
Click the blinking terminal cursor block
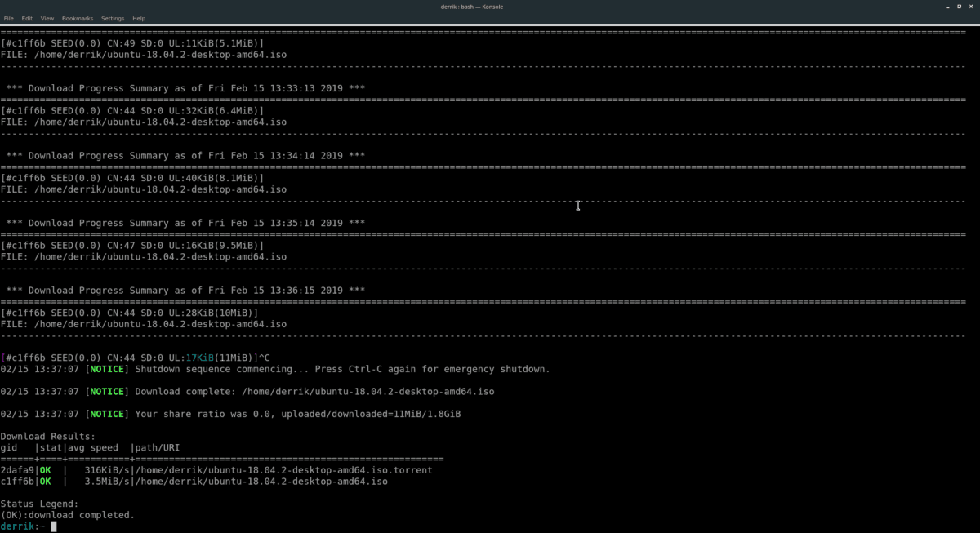[54, 526]
